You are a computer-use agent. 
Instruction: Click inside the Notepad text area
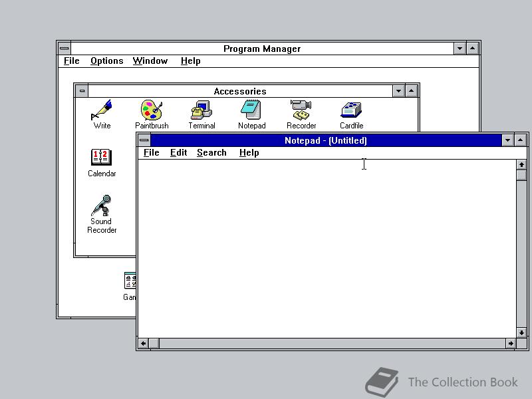tap(327, 248)
